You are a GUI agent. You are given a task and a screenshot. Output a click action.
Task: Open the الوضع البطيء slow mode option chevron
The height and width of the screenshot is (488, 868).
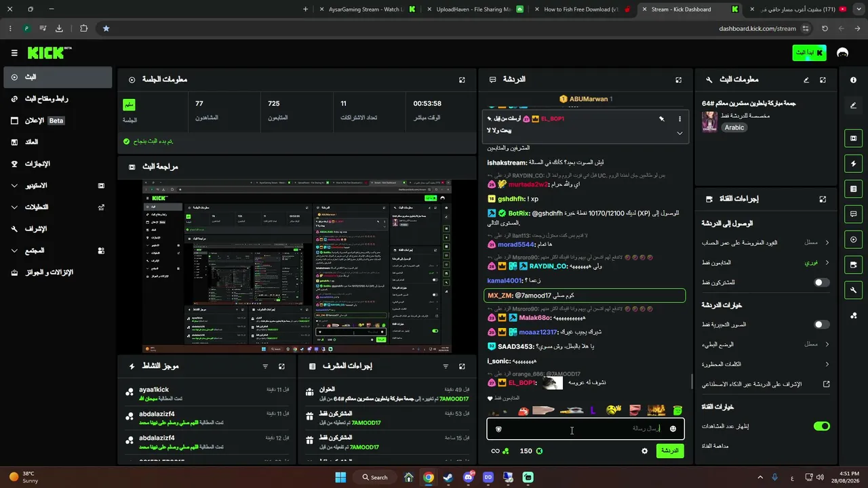click(x=827, y=344)
